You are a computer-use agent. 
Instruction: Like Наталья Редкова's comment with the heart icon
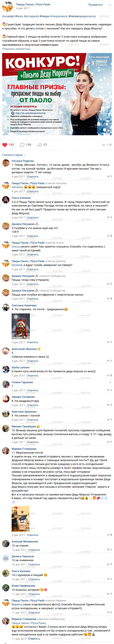click(x=108, y=176)
